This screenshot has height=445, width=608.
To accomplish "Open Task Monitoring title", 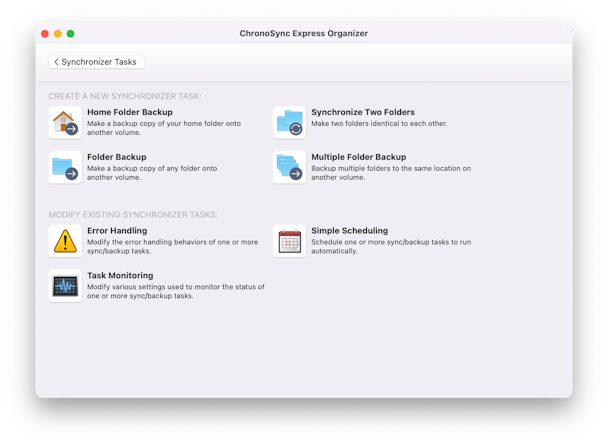I will tap(120, 276).
